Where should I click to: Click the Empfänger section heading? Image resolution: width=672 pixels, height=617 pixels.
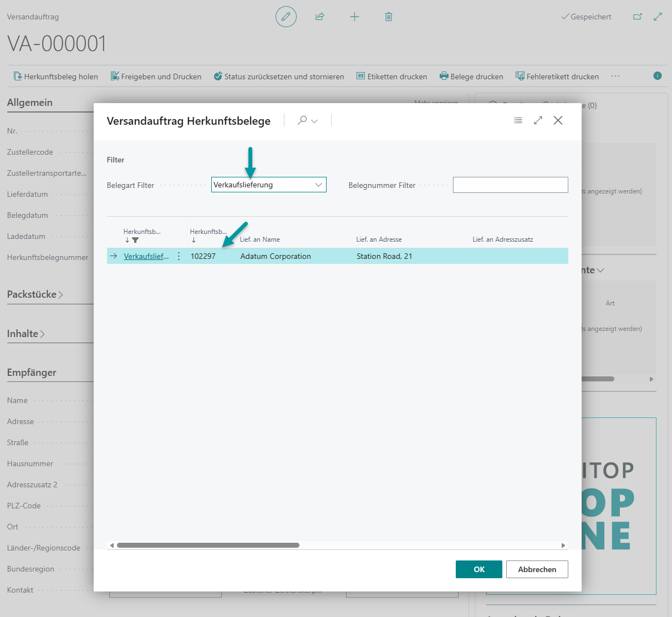point(32,373)
